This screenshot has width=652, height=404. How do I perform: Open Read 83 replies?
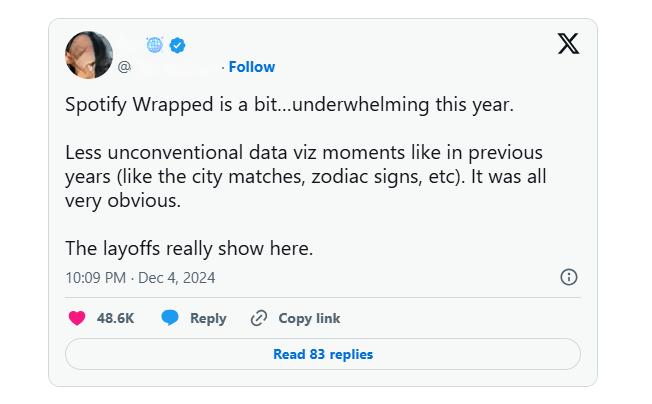pyautogui.click(x=323, y=354)
